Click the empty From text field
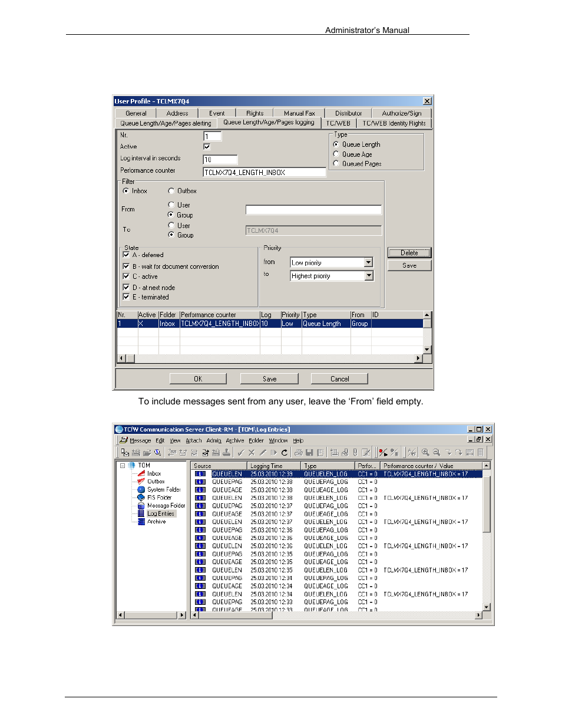Image resolution: width=562 pixels, height=728 pixels. point(313,210)
